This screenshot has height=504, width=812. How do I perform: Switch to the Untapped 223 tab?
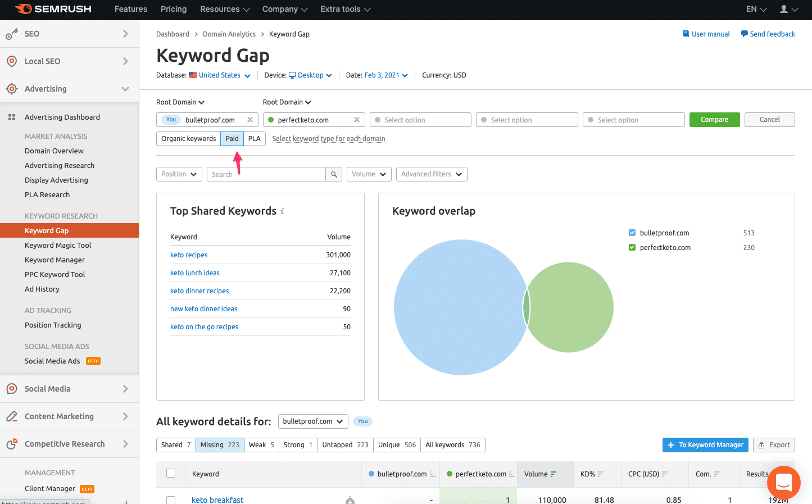(x=345, y=445)
